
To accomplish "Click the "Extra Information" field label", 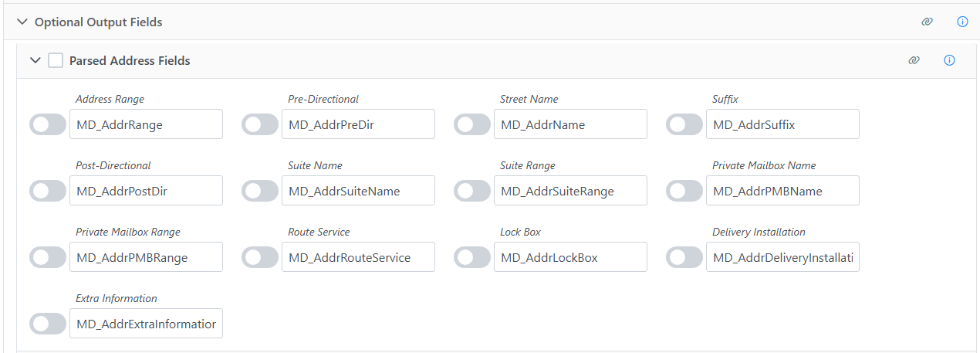I will pyautogui.click(x=117, y=298).
